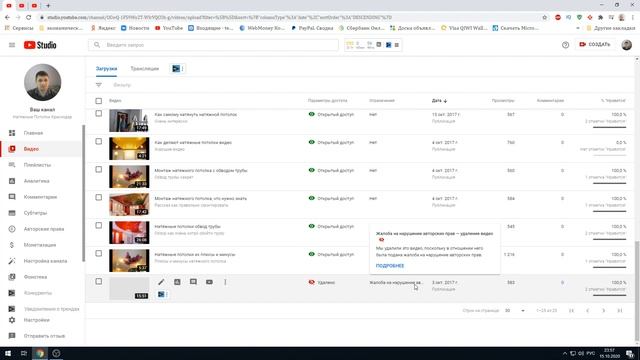Click the pencil edit icon on the deleted video row
The image size is (640, 360).
tap(161, 282)
